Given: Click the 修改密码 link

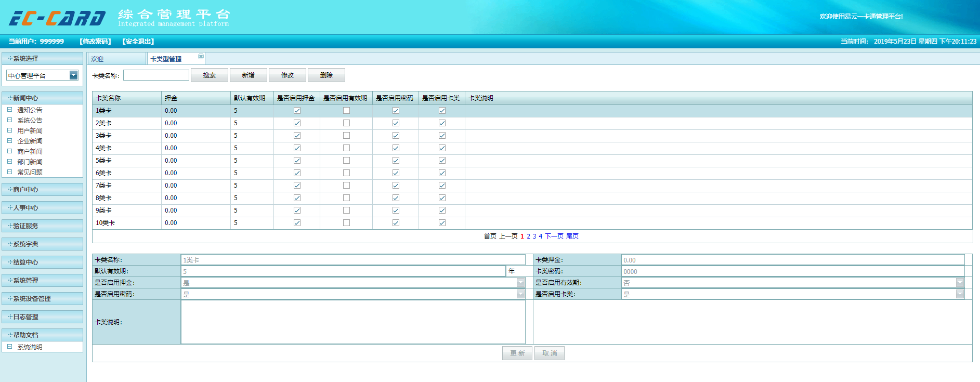Looking at the screenshot, I should [x=96, y=41].
